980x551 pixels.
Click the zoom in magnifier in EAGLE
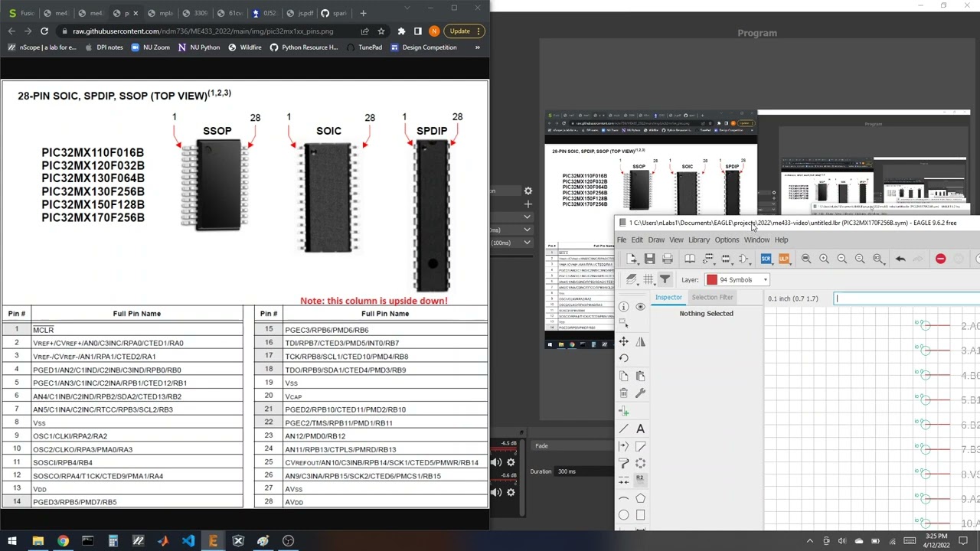[x=824, y=259]
